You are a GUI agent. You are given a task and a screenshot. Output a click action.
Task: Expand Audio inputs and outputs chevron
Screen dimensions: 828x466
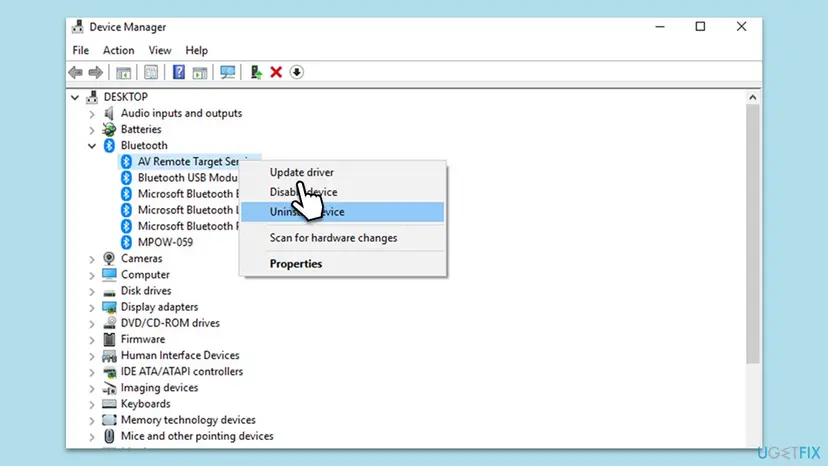[92, 114]
